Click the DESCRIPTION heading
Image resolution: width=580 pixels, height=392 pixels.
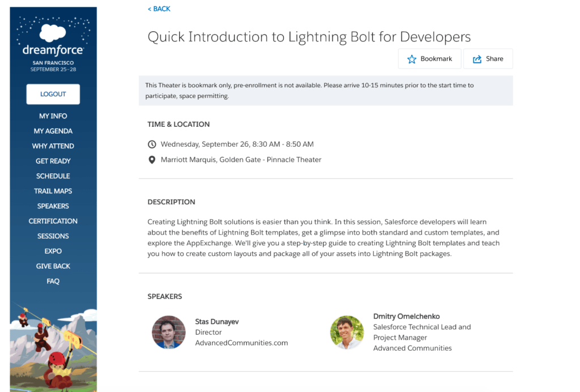click(171, 202)
